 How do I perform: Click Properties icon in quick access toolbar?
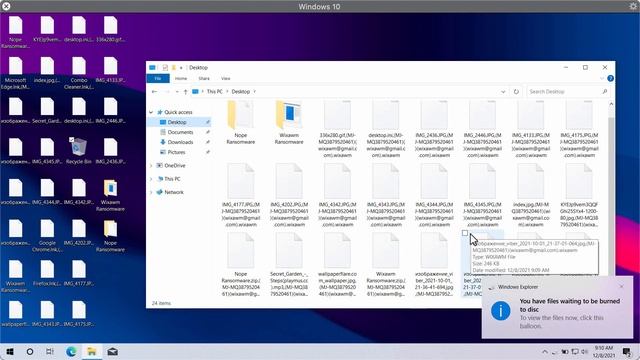[165, 68]
